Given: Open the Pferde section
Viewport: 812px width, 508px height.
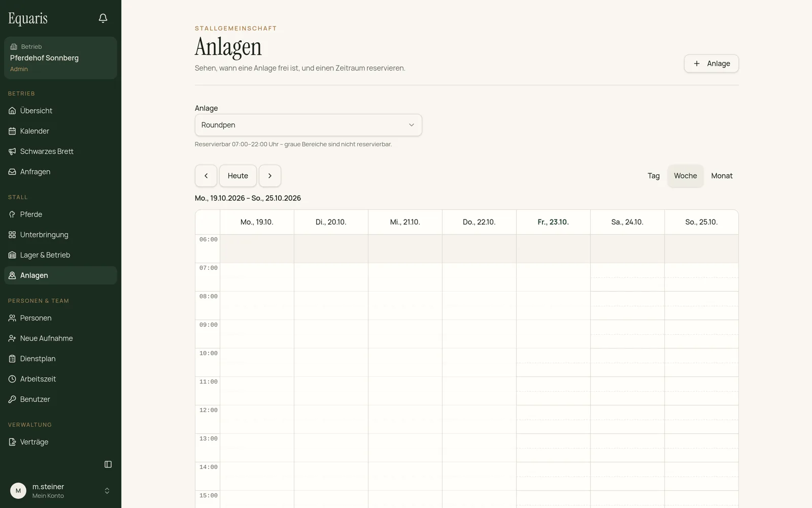Looking at the screenshot, I should point(60,214).
